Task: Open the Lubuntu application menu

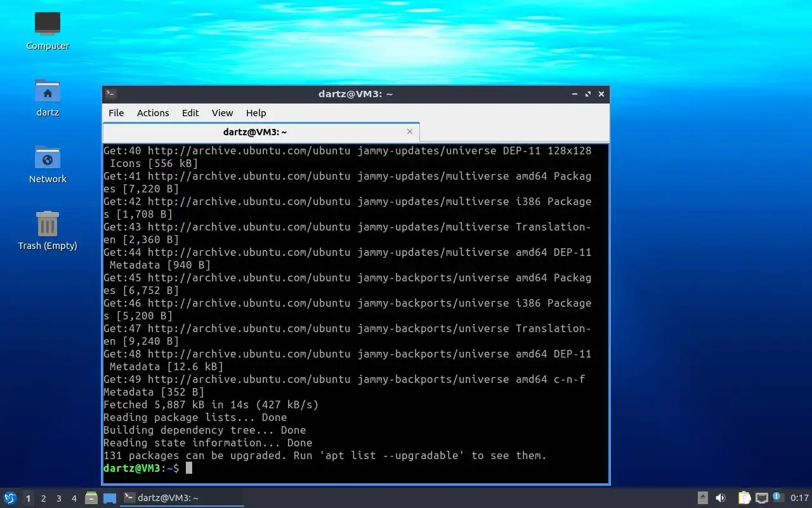Action: (x=10, y=498)
